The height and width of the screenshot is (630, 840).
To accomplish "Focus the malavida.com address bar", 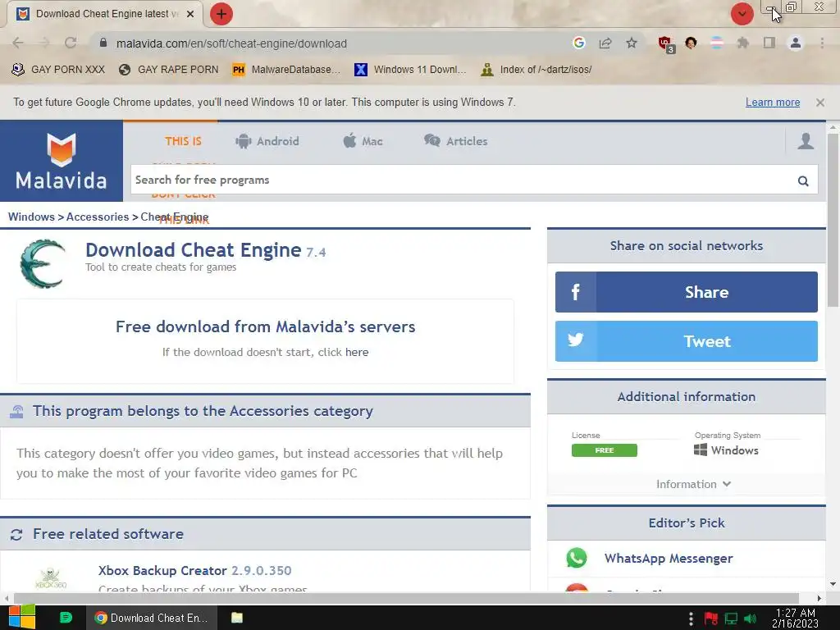I will click(231, 43).
